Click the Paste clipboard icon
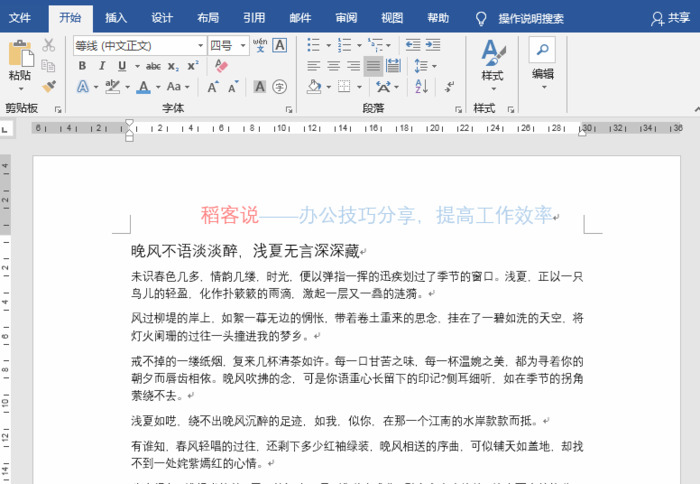Viewport: 700px width, 484px height. 21,54
